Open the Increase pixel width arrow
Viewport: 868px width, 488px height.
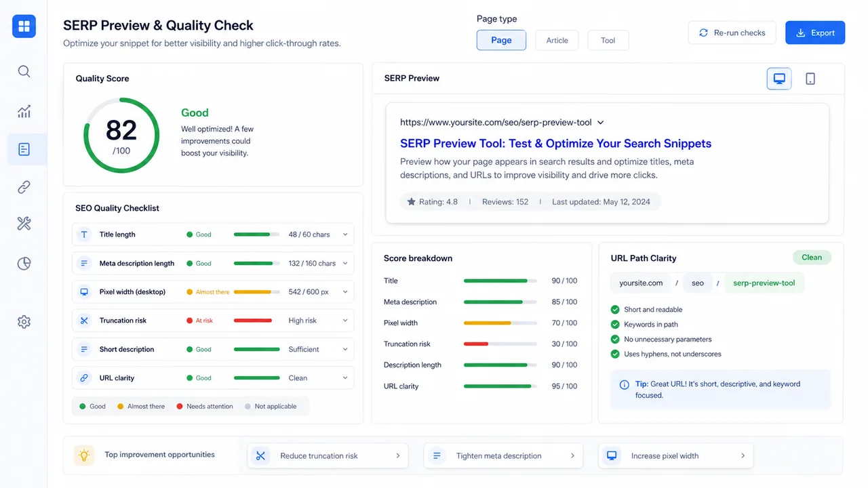(743, 455)
